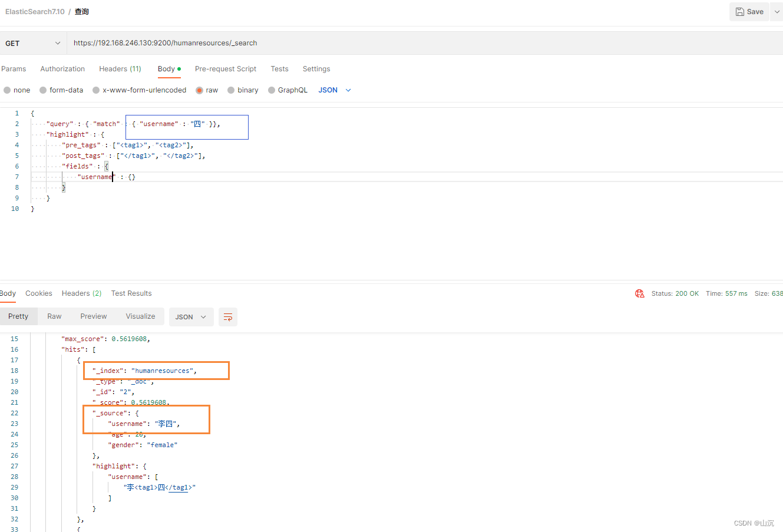Select the request Body tab
This screenshot has height=532, width=783.
169,69
